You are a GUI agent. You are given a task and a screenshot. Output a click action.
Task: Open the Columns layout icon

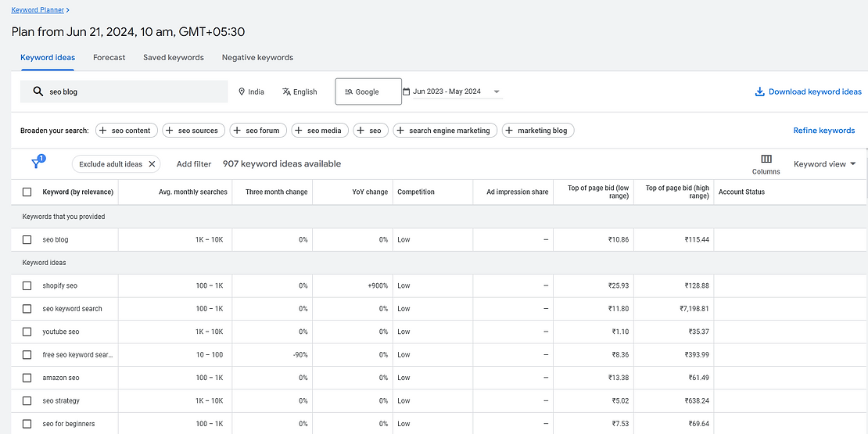pos(766,159)
